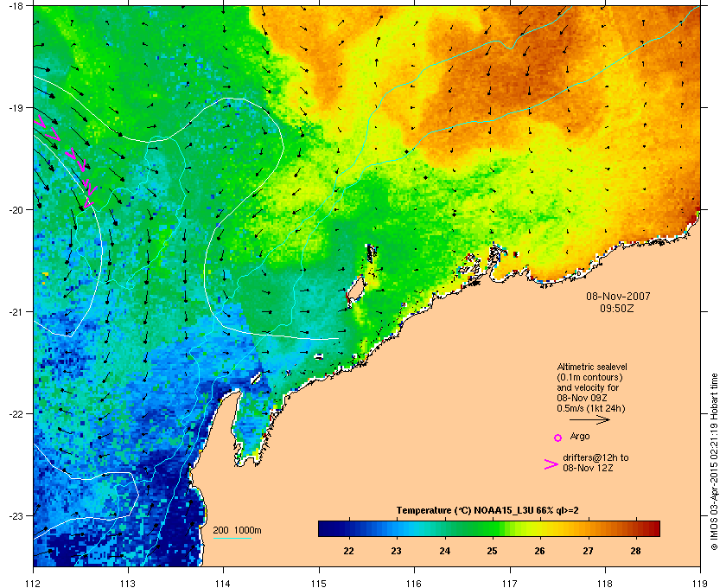726x588 pixels.
Task: Click the longitude axis label 112
Action: [34, 584]
